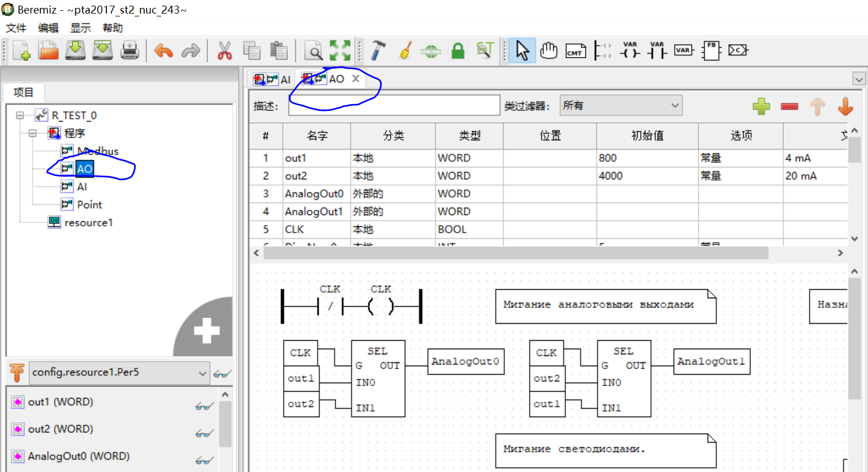This screenshot has width=868, height=472.
Task: Add a comment block with the CMT tool
Action: (576, 50)
